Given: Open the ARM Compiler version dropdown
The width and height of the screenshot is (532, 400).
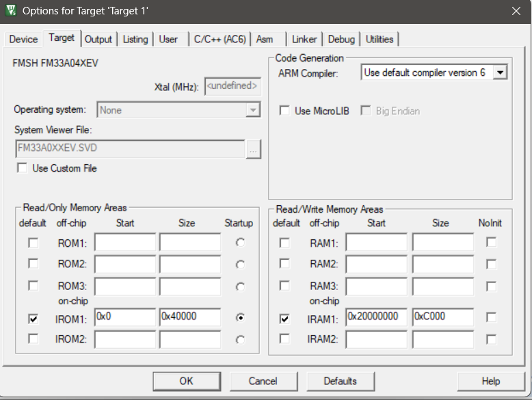Looking at the screenshot, I should (x=500, y=72).
